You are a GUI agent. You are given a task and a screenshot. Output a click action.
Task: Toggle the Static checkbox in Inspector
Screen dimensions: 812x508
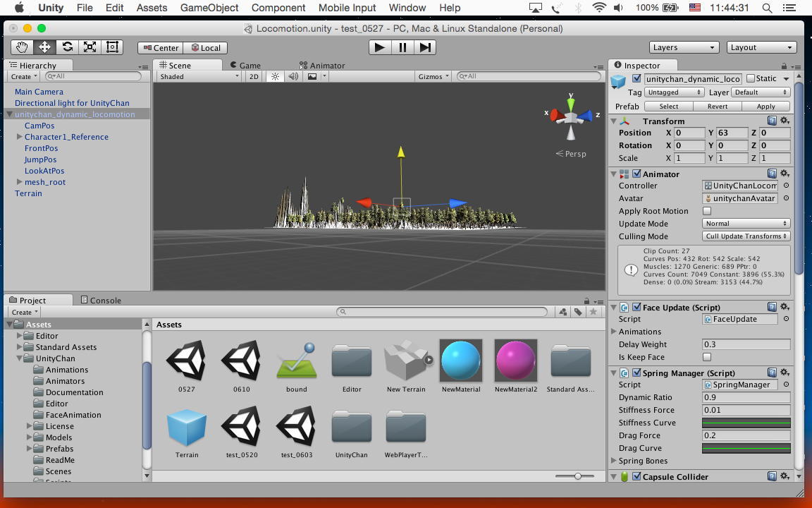coord(751,78)
